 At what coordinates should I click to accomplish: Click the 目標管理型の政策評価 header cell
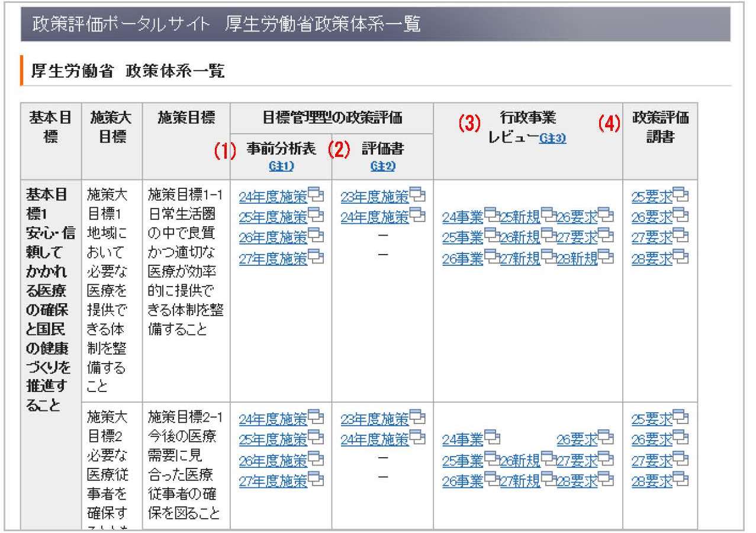[x=332, y=118]
